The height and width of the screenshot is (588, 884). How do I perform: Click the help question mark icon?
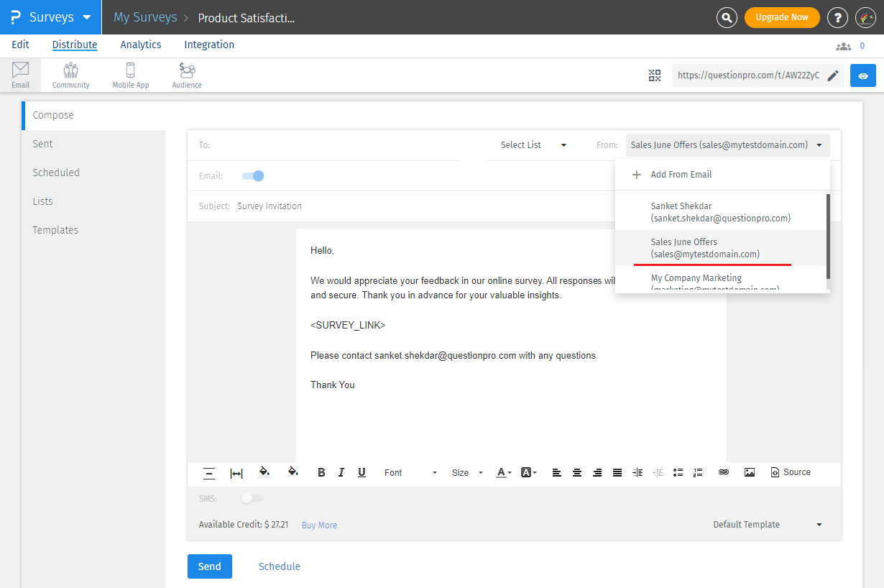click(837, 17)
